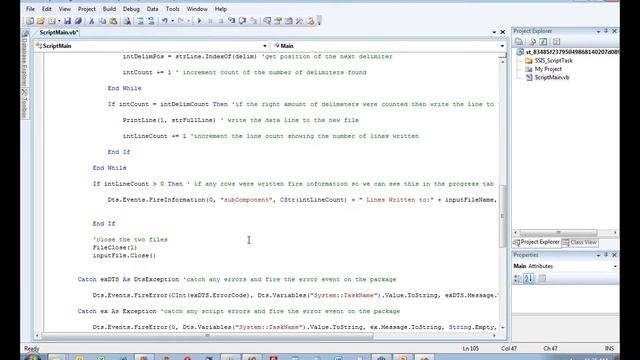The image size is (640, 360).
Task: Toggle auto-hide pin on Project Explorer
Action: [606, 31]
